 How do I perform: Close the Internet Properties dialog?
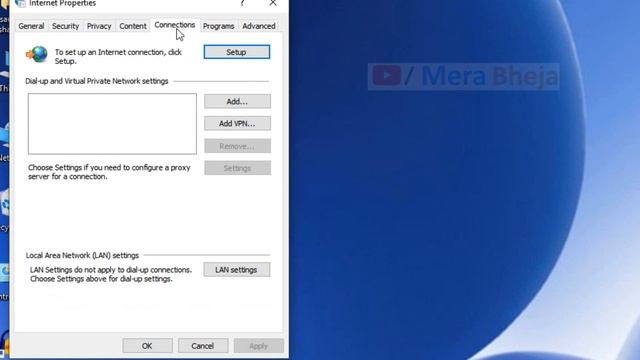click(x=273, y=3)
